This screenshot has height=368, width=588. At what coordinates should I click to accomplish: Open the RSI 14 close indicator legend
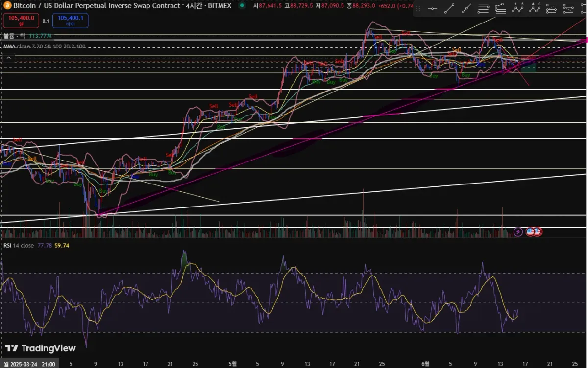point(20,245)
